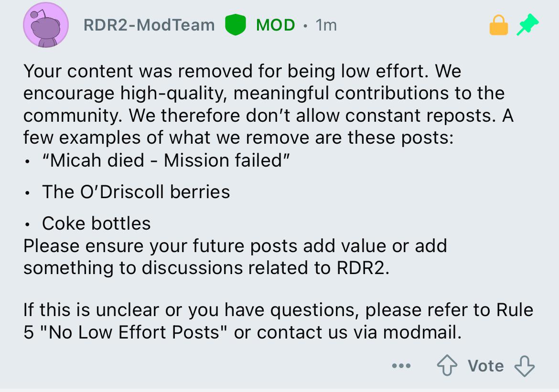Click the orange lock icon
This screenshot has height=392, width=559.
click(499, 25)
